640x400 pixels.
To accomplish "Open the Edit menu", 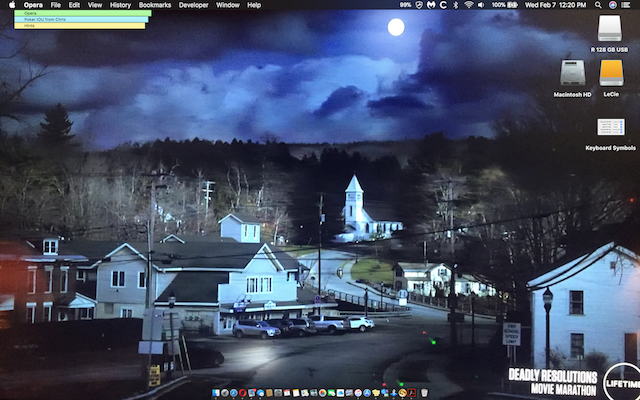I will click(x=74, y=5).
